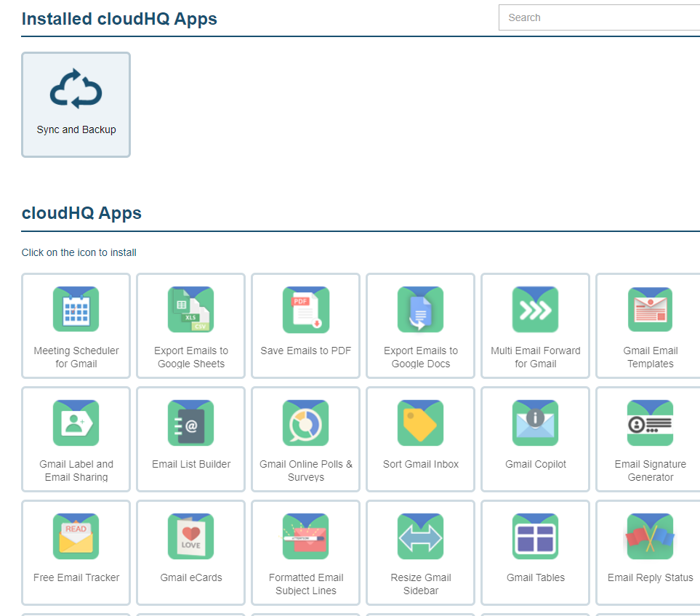Viewport: 700px width, 616px height.
Task: Select the Sort Gmail Inbox tag icon
Action: point(421,423)
